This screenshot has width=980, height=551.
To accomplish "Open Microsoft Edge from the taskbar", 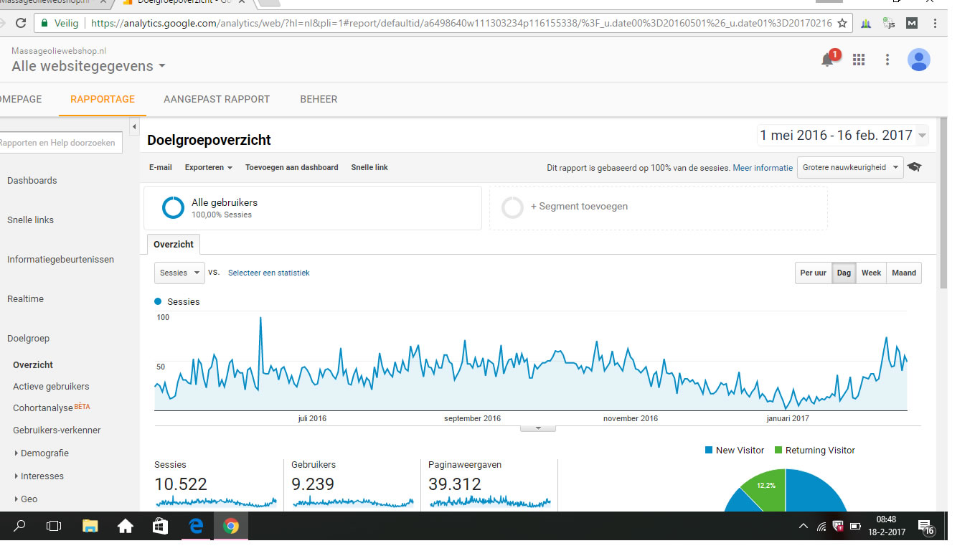I will [195, 527].
